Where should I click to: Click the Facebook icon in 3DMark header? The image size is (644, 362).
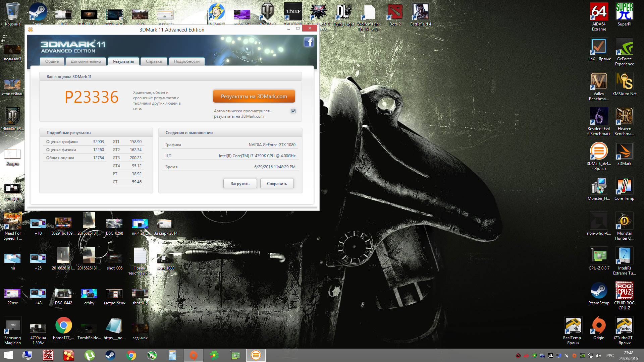click(309, 42)
